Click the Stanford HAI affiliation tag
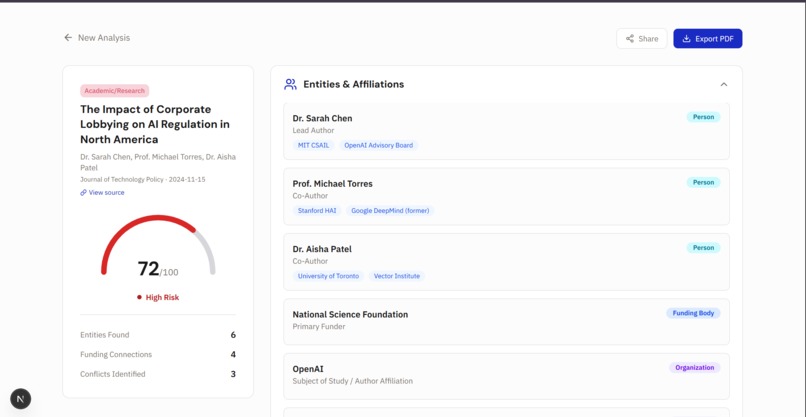Viewport: 806px width, 417px height. tap(317, 211)
